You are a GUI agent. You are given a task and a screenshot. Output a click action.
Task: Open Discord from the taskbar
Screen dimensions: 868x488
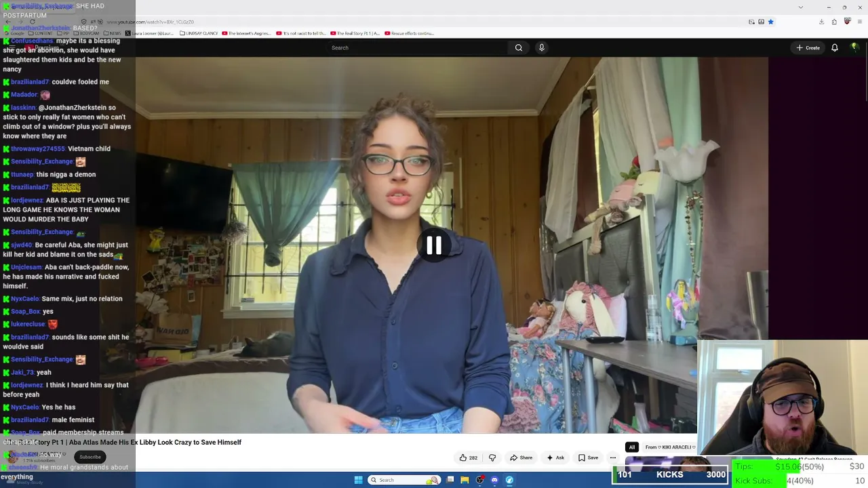click(494, 480)
